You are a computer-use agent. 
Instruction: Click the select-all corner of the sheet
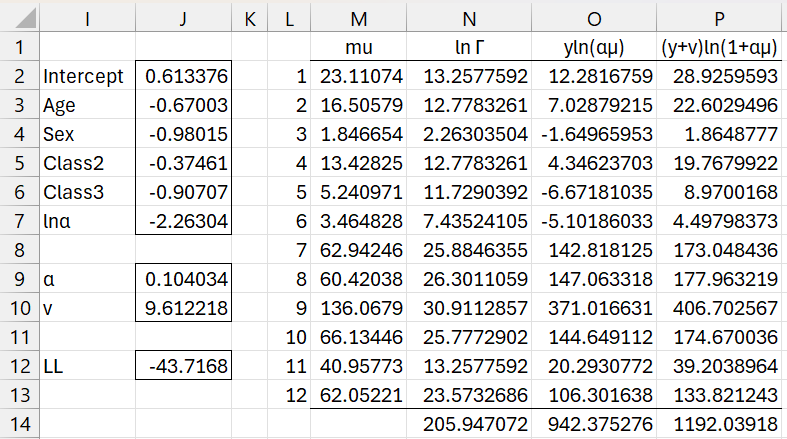(x=18, y=17)
